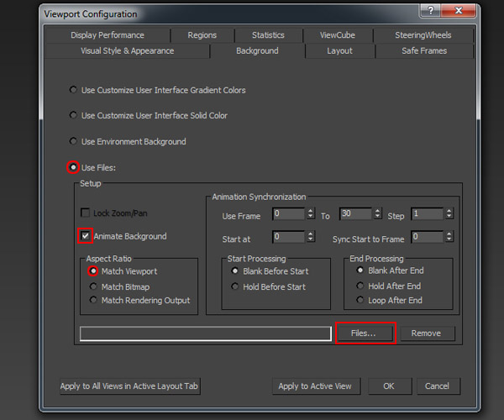The height and width of the screenshot is (420, 504).
Task: Switch to the Safe Frames tab
Action: (424, 50)
